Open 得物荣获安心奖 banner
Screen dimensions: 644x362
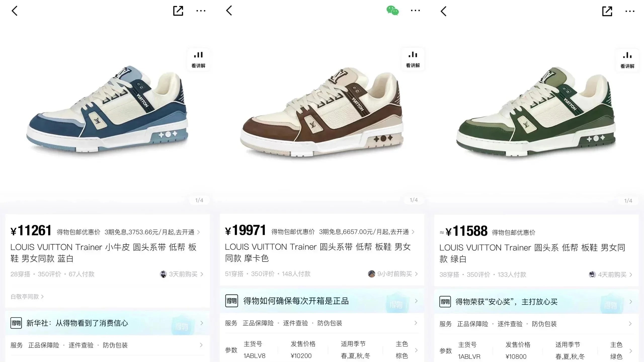pyautogui.click(x=536, y=302)
